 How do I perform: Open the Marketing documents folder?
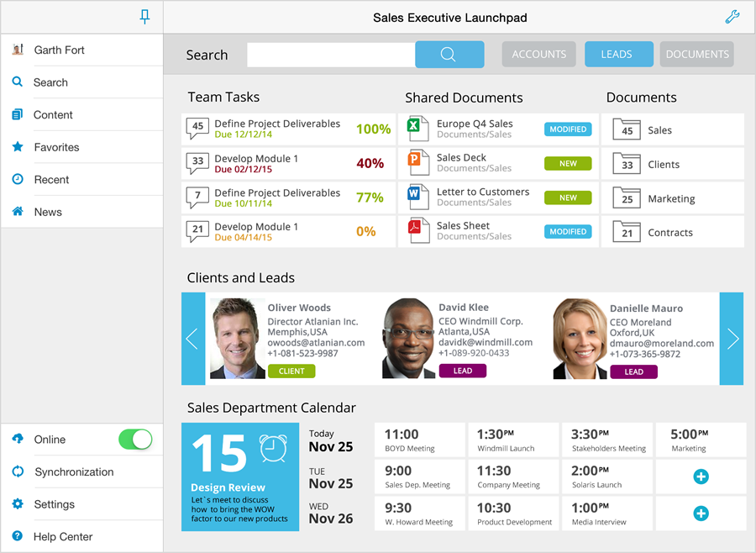coord(670,199)
